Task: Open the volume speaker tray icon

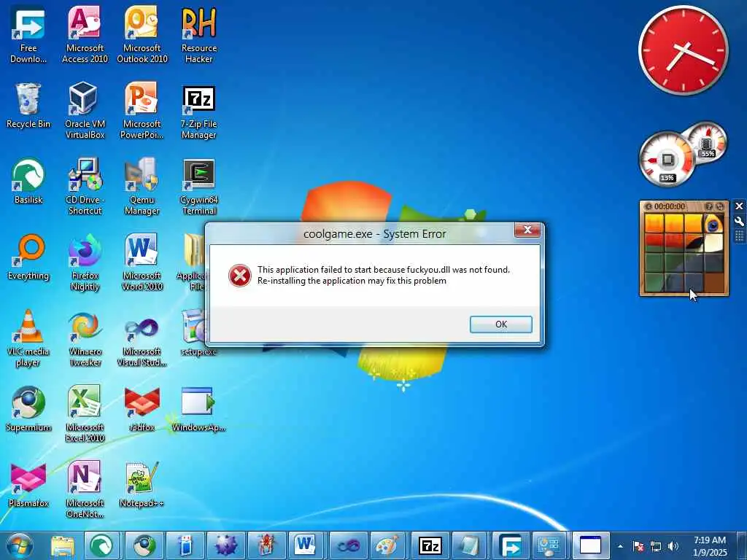Action: [673, 546]
